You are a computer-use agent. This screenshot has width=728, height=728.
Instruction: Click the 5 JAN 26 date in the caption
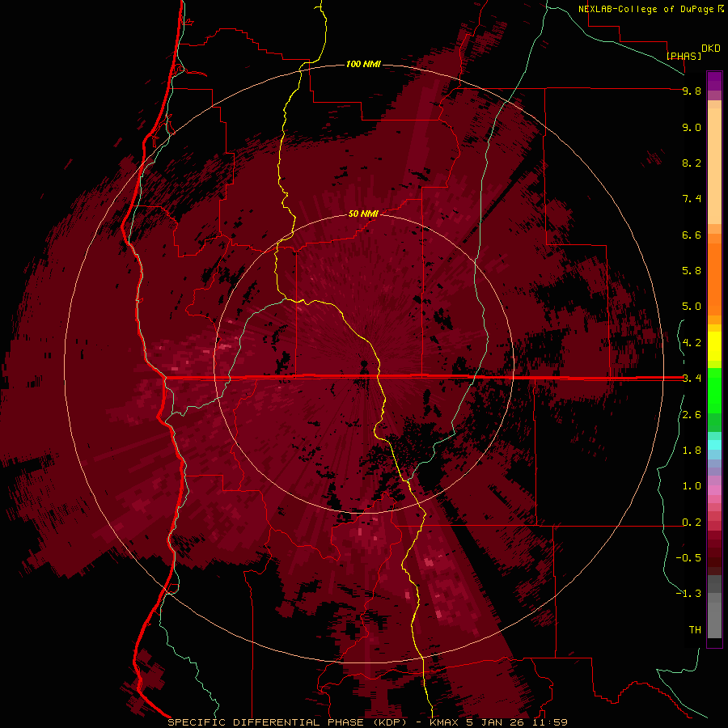[495, 722]
